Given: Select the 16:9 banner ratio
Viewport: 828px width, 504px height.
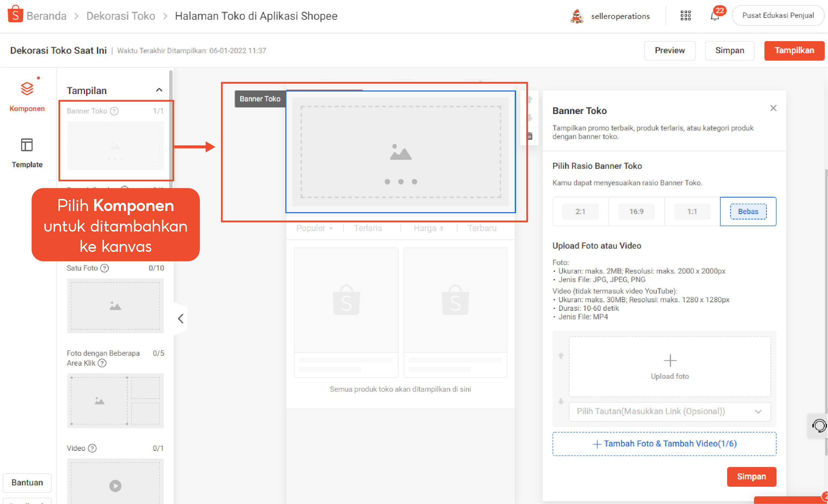Looking at the screenshot, I should (x=636, y=212).
